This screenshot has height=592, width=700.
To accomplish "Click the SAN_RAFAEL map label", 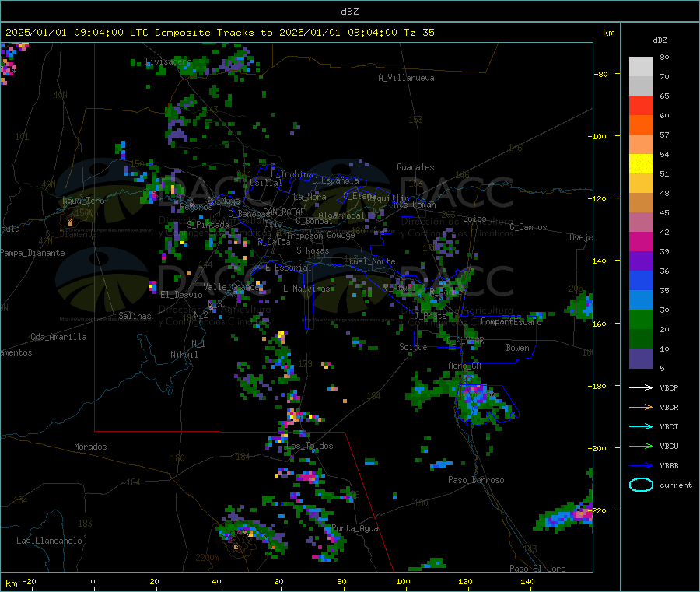I will point(285,212).
